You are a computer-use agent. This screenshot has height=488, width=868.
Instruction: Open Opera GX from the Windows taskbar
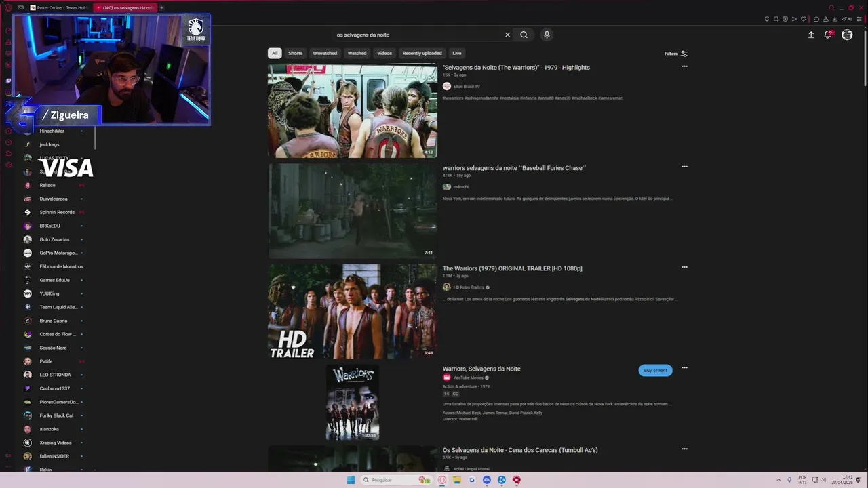[442, 480]
